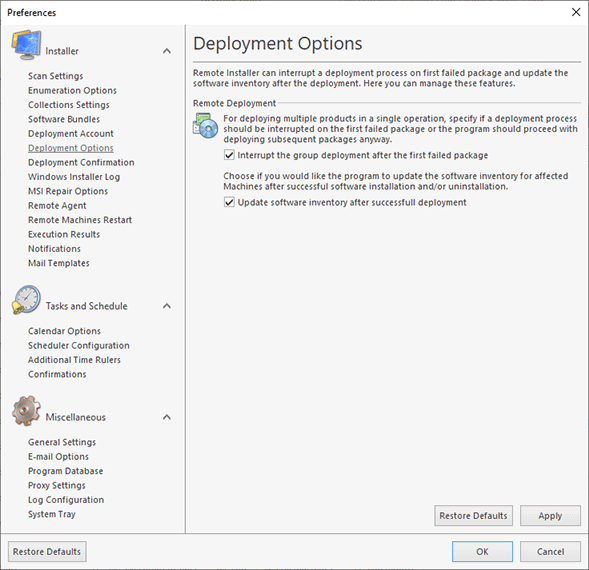The width and height of the screenshot is (589, 570).
Task: Click the Miscellaneous header label
Action: pos(76,417)
